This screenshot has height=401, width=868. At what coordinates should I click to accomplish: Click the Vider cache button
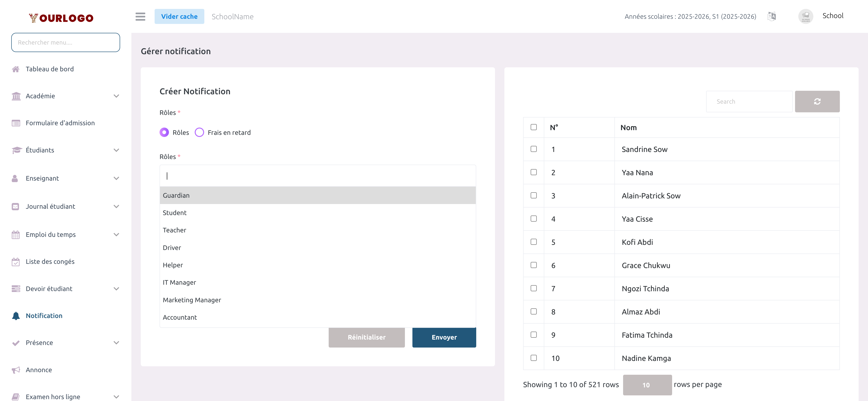pyautogui.click(x=179, y=16)
